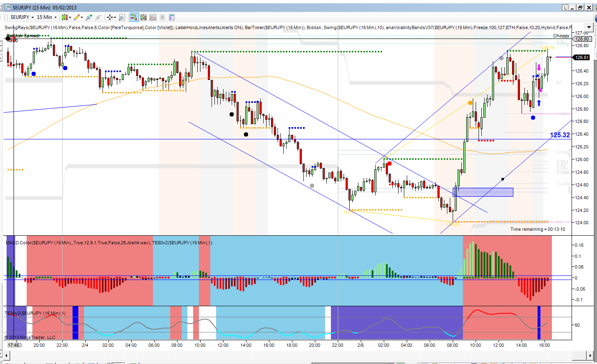Click the yellow 126.74 swing label
Screen dimensions: 597x364
click(x=548, y=48)
